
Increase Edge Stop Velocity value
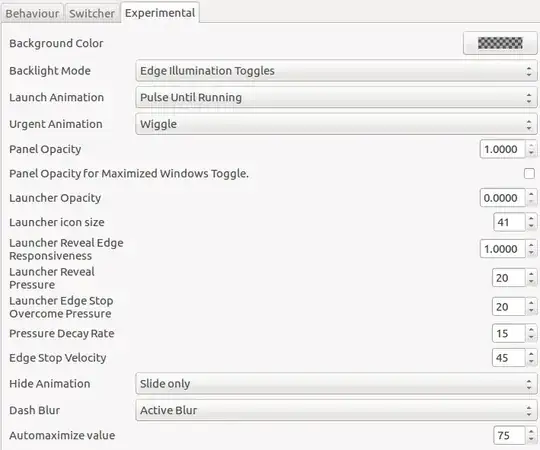click(531, 354)
